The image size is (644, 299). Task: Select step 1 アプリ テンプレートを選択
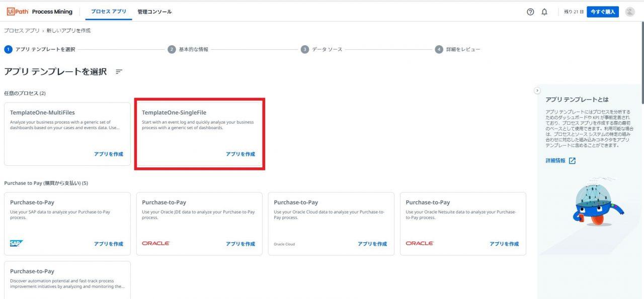tap(40, 49)
